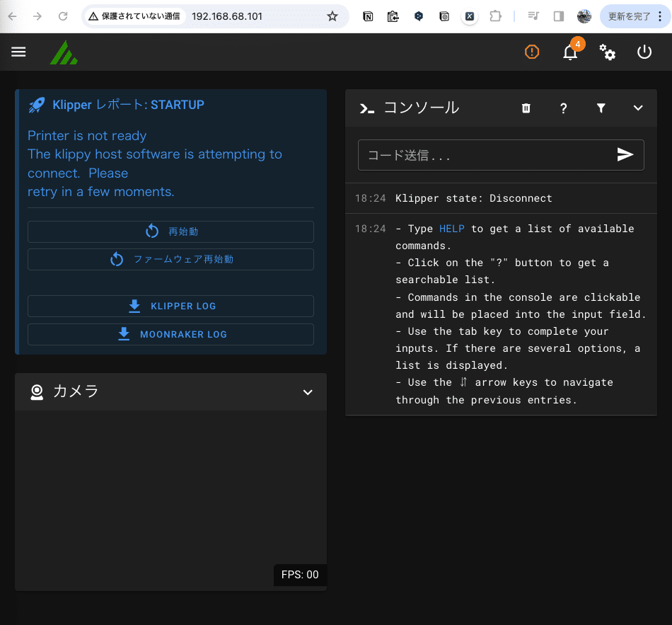This screenshot has width=672, height=625.
Task: Open the media control icon
Action: [533, 16]
